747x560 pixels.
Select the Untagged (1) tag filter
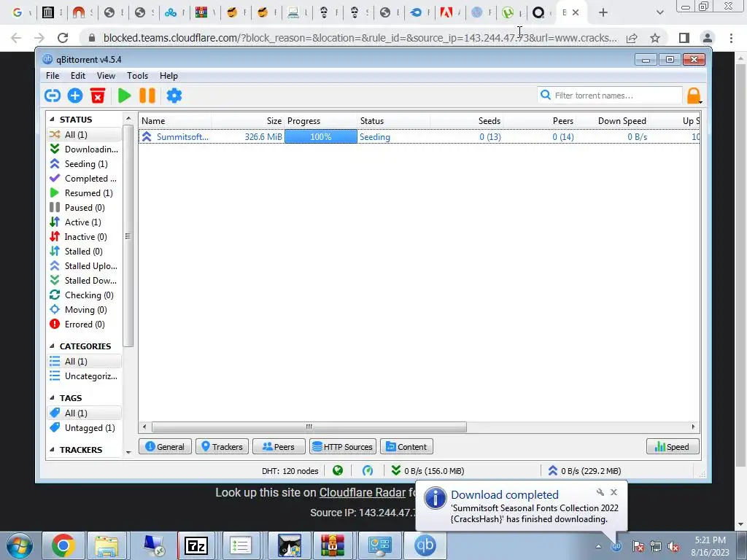85,427
